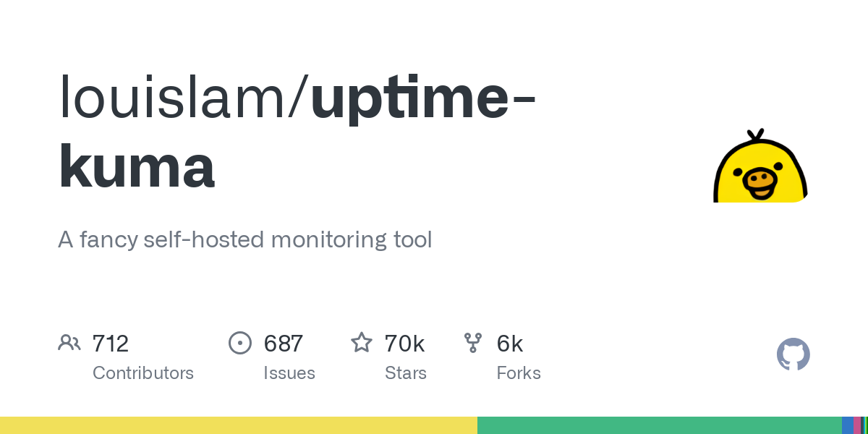Select the Contributors label
This screenshot has width=868, height=434.
click(143, 373)
